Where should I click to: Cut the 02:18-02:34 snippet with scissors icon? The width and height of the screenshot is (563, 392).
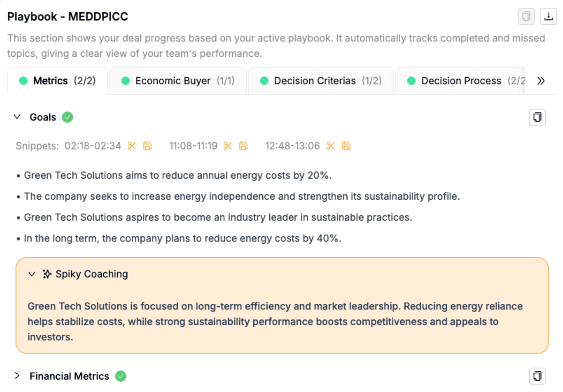point(132,146)
